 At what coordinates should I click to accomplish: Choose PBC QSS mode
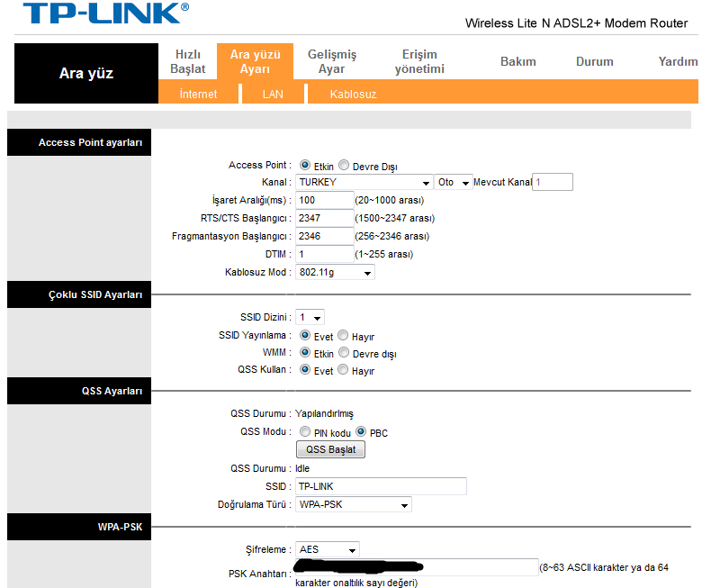tap(361, 431)
